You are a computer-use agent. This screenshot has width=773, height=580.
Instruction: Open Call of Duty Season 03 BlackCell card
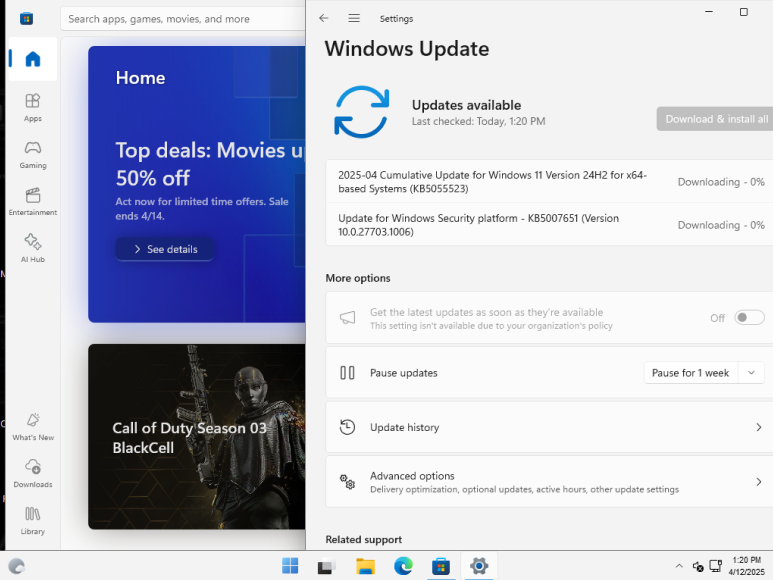click(197, 437)
